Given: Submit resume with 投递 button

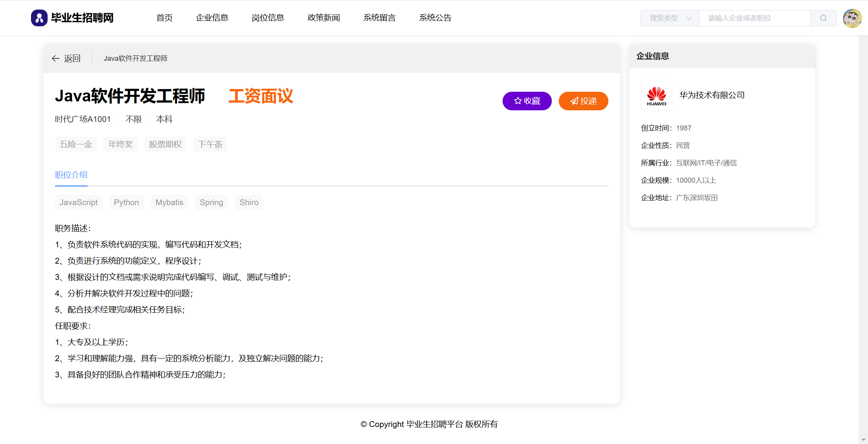Looking at the screenshot, I should 583,101.
